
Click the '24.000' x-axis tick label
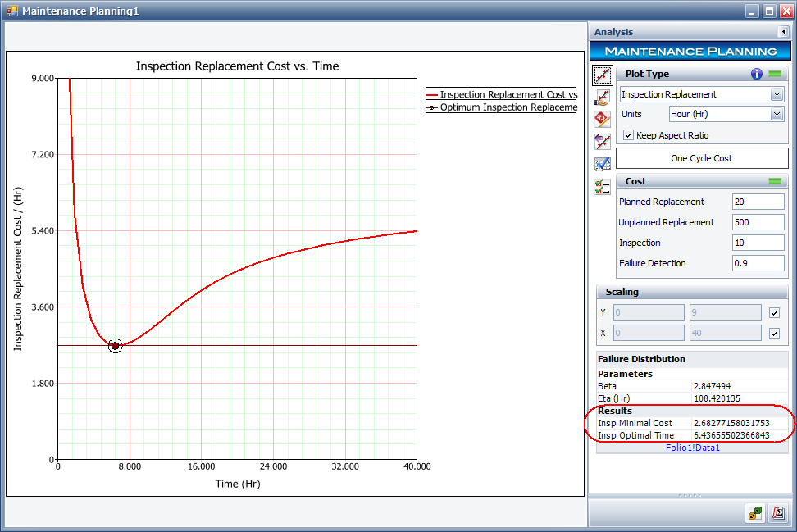[274, 466]
